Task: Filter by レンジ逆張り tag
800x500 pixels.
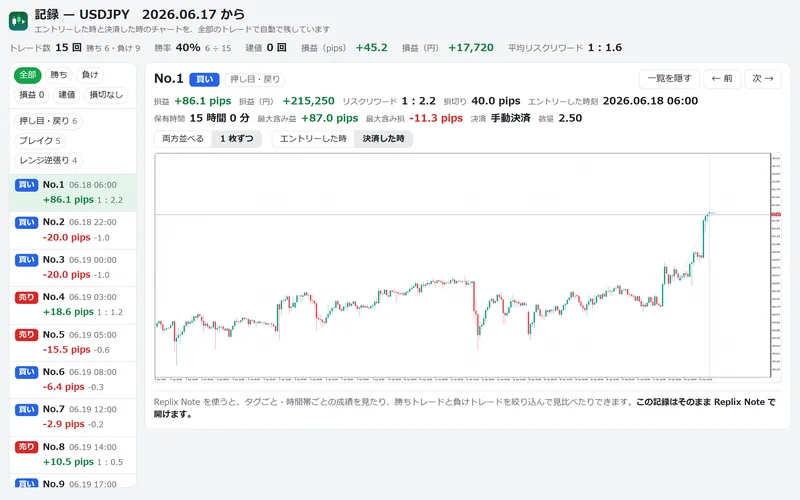Action: 48,161
